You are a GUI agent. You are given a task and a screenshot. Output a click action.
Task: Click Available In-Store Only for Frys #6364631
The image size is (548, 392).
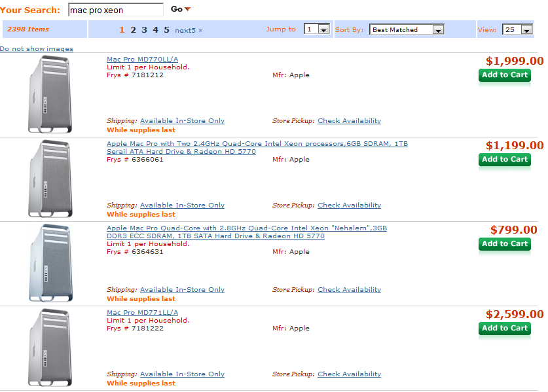pos(182,290)
